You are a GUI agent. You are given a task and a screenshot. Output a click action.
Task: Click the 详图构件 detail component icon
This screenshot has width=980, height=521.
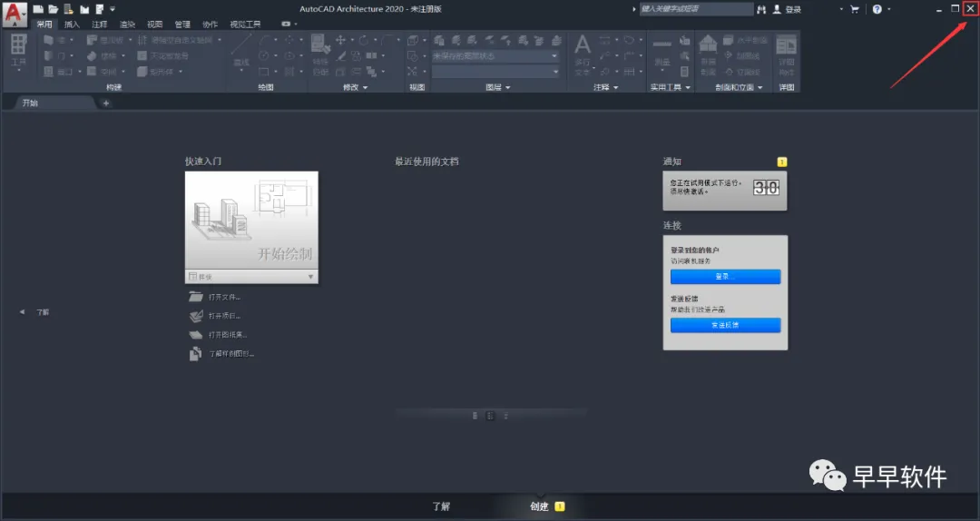[786, 54]
